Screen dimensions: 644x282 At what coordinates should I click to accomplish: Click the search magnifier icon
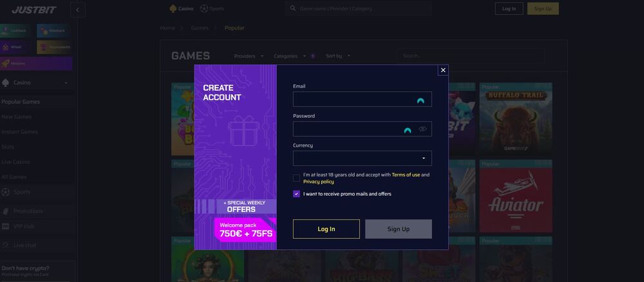(x=293, y=8)
